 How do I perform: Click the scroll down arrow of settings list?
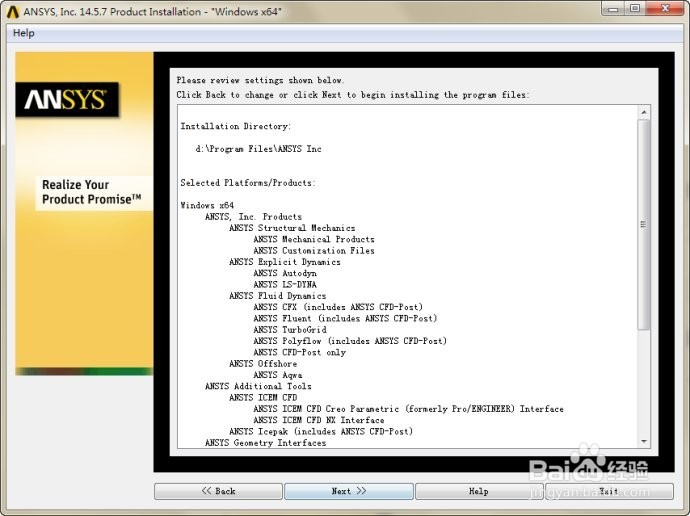(644, 441)
